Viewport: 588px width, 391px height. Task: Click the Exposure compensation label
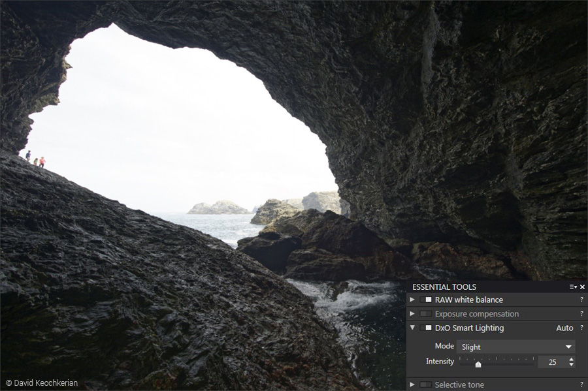pyautogui.click(x=477, y=314)
